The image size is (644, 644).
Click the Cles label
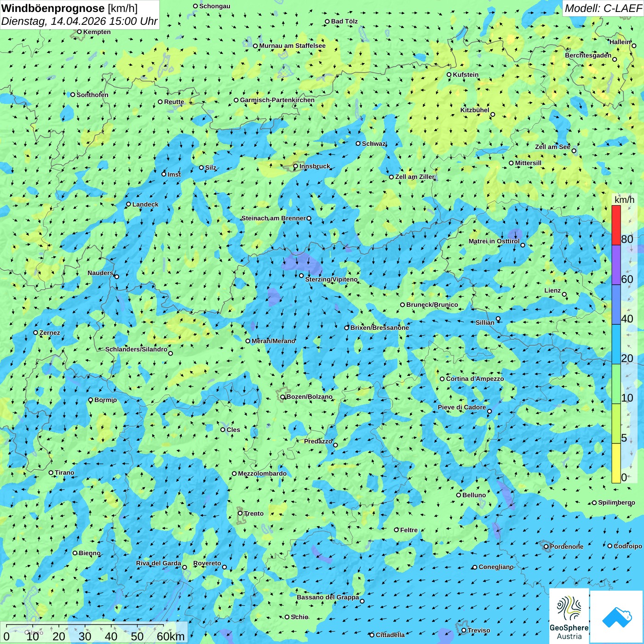pyautogui.click(x=233, y=430)
